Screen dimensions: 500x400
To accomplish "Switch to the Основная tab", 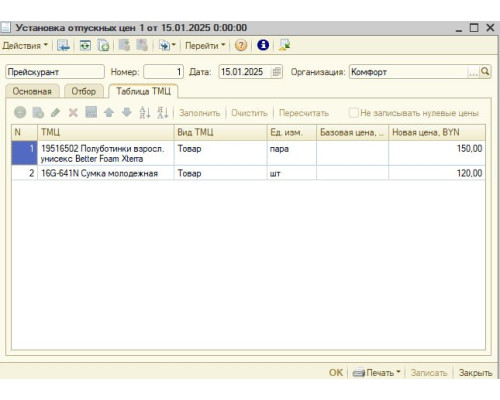I will [32, 91].
